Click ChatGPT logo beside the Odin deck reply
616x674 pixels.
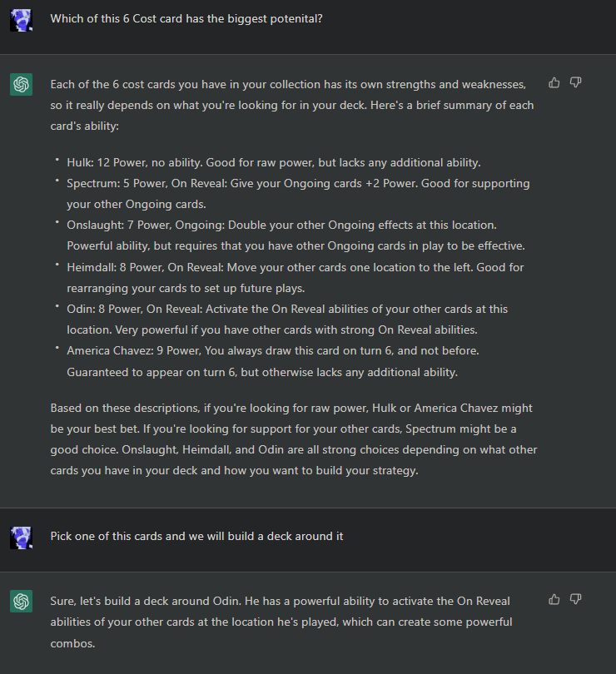coord(22,601)
